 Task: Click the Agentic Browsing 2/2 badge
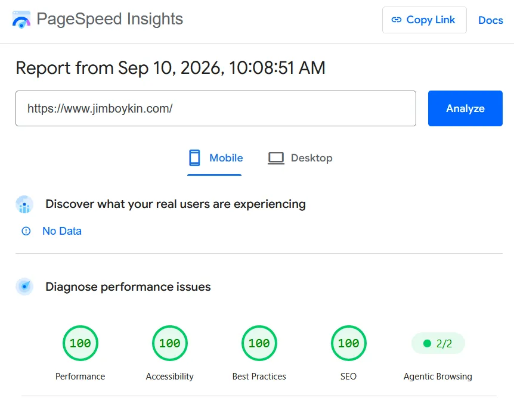438,343
